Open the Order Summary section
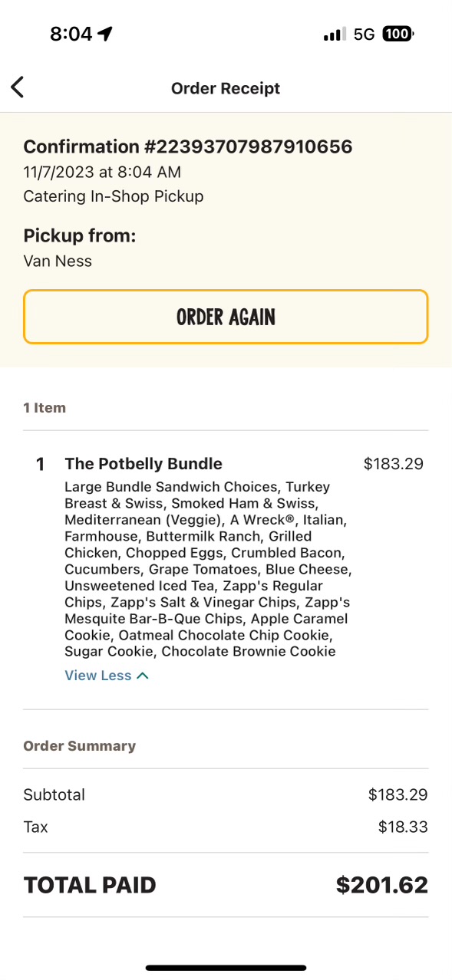The height and width of the screenshot is (980, 452). click(x=79, y=745)
